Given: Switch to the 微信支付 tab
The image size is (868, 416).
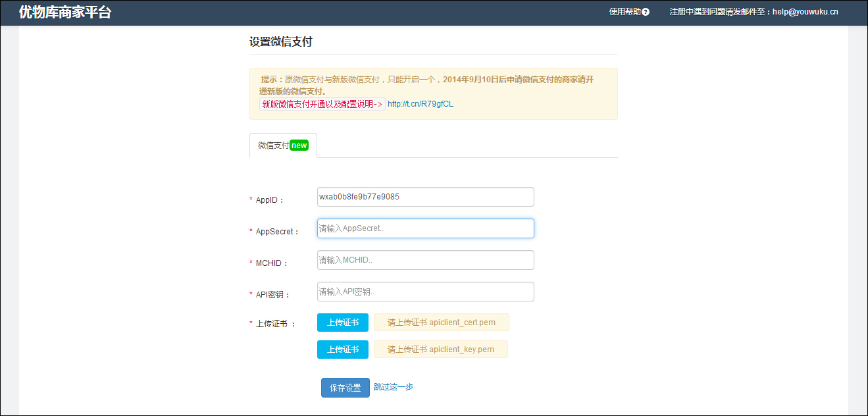Looking at the screenshot, I should coord(274,145).
